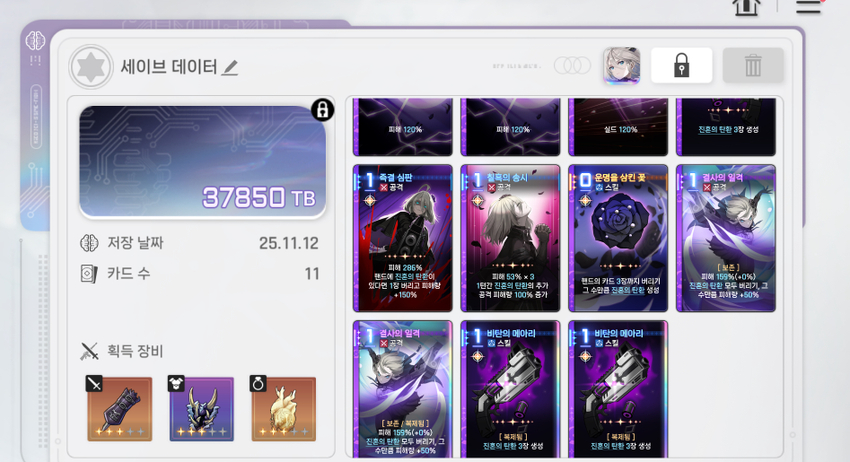Select the weapon equipment item with sword icon
The height and width of the screenshot is (462, 850).
click(120, 409)
